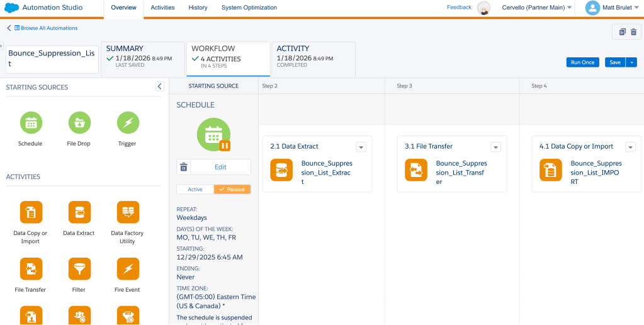Expand the 3.1 File Transfer options menu
The image size is (644, 325).
495,147
